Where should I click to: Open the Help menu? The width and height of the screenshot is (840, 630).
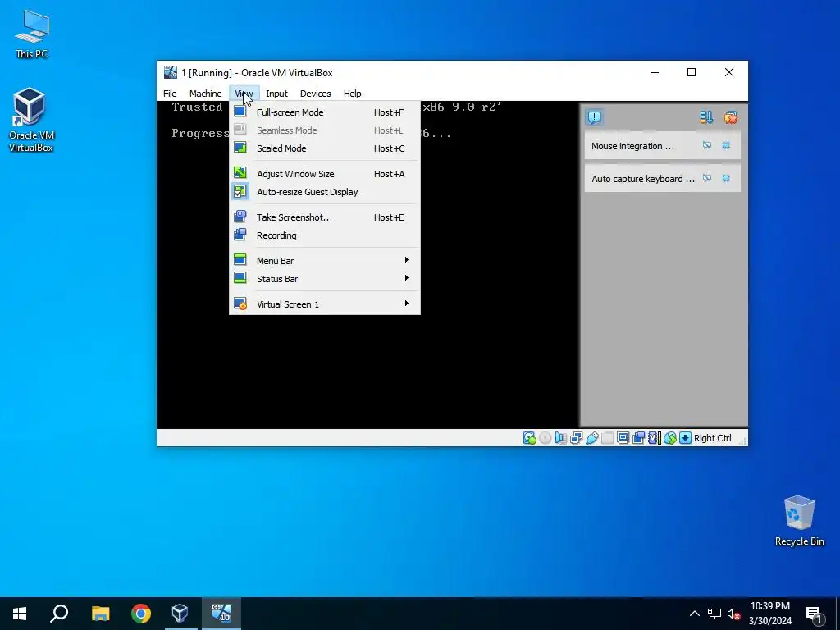point(353,94)
